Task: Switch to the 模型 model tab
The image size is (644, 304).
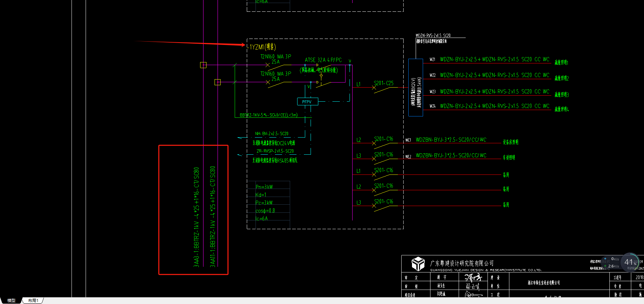Action: coord(11,301)
